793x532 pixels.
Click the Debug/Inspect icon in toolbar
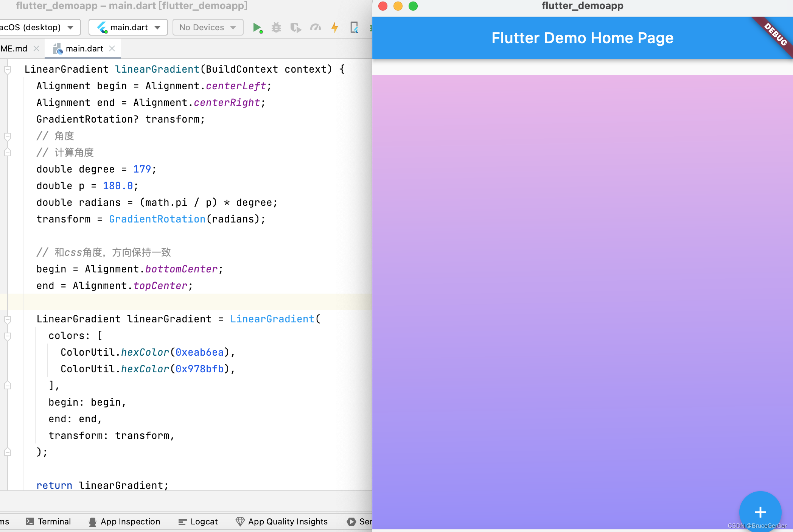(277, 27)
